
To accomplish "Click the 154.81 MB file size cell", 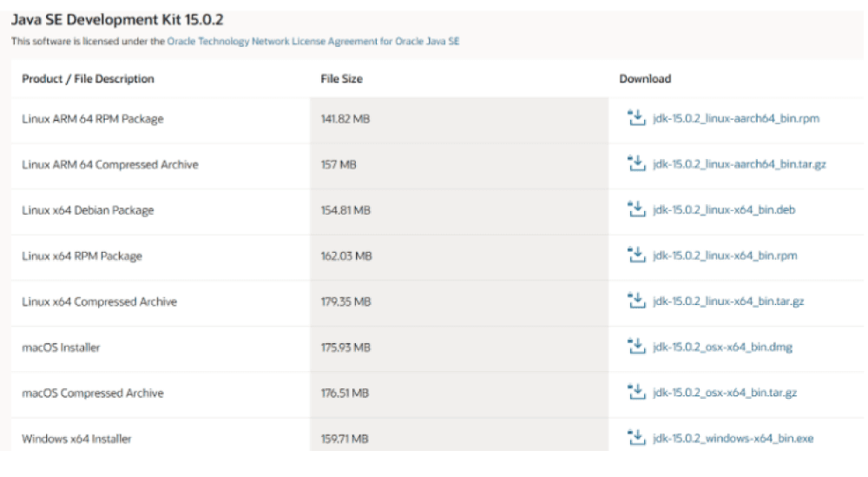I will (x=459, y=210).
